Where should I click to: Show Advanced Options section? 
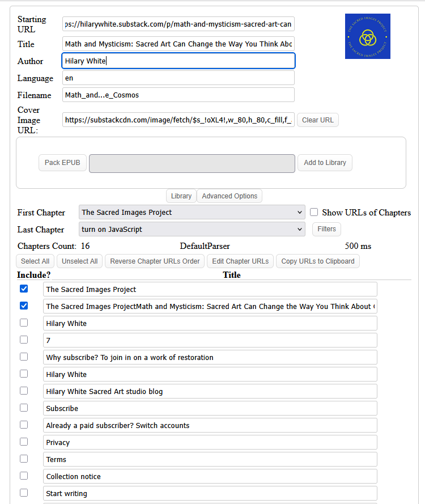click(229, 196)
